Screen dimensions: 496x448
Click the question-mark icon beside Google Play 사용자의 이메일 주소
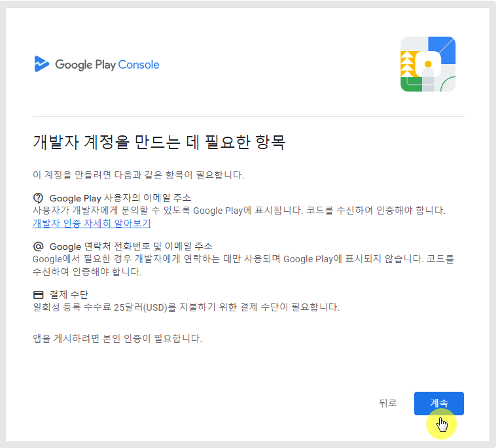[x=38, y=198]
